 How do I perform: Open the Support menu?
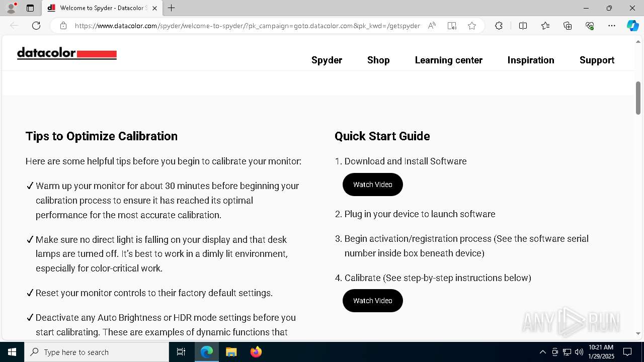[x=597, y=60]
